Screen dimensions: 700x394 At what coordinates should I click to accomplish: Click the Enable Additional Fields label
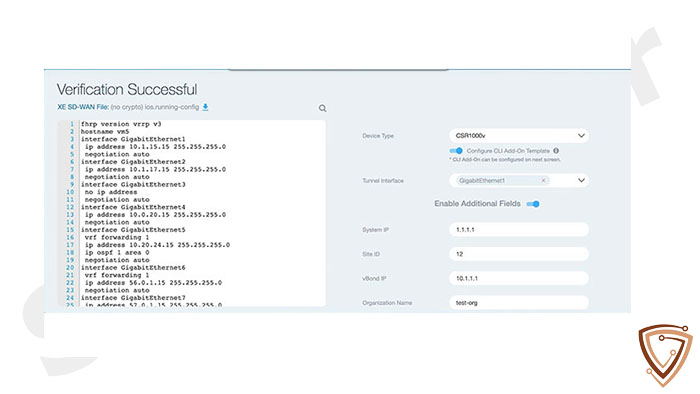coord(477,204)
